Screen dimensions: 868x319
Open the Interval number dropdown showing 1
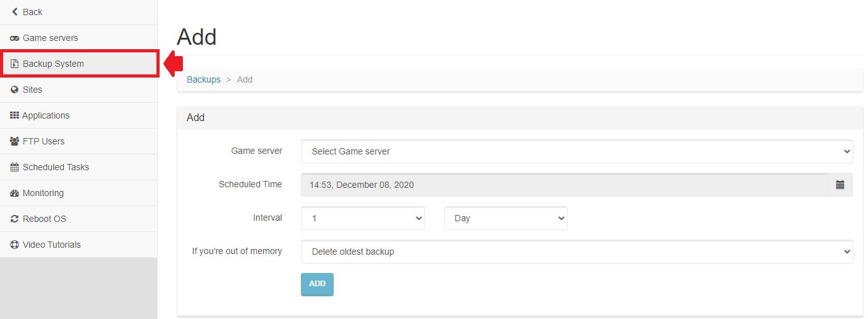[x=363, y=218]
